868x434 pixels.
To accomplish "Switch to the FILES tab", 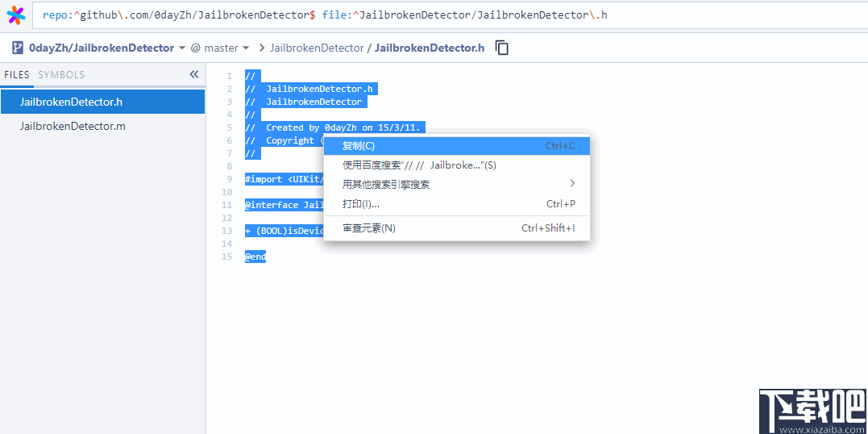I will (17, 75).
